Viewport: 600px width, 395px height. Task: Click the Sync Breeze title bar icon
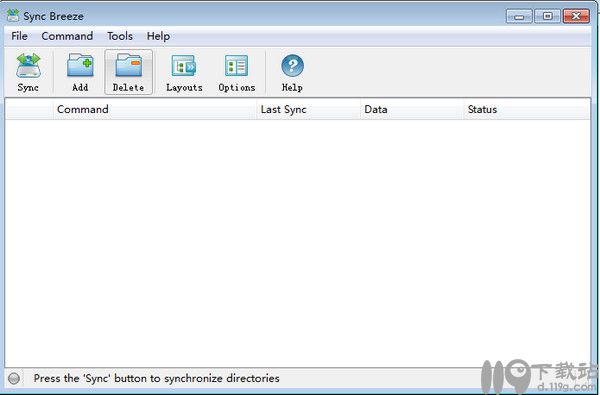tap(13, 16)
